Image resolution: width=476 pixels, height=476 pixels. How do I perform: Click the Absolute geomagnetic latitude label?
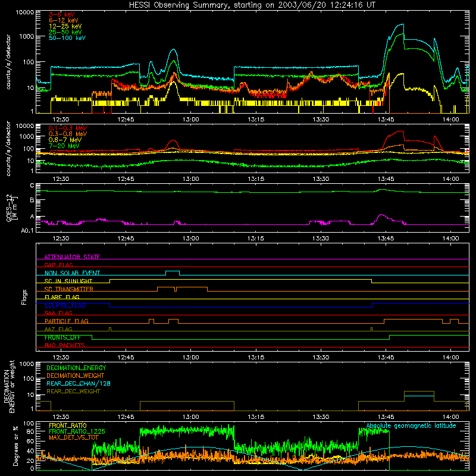[x=411, y=426]
